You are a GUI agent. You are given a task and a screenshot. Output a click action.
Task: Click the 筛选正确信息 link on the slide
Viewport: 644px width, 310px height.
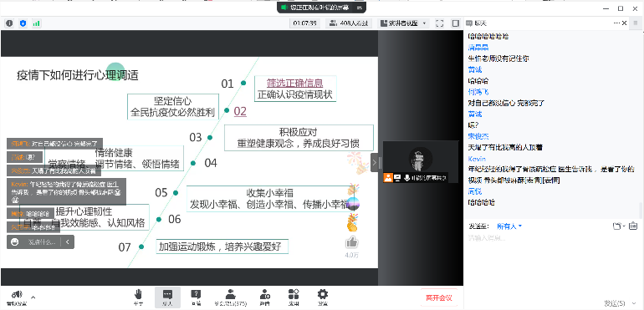(x=294, y=83)
